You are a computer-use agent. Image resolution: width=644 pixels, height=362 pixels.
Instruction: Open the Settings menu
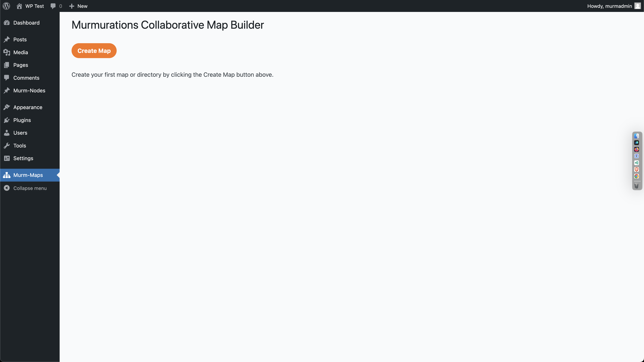pyautogui.click(x=23, y=158)
